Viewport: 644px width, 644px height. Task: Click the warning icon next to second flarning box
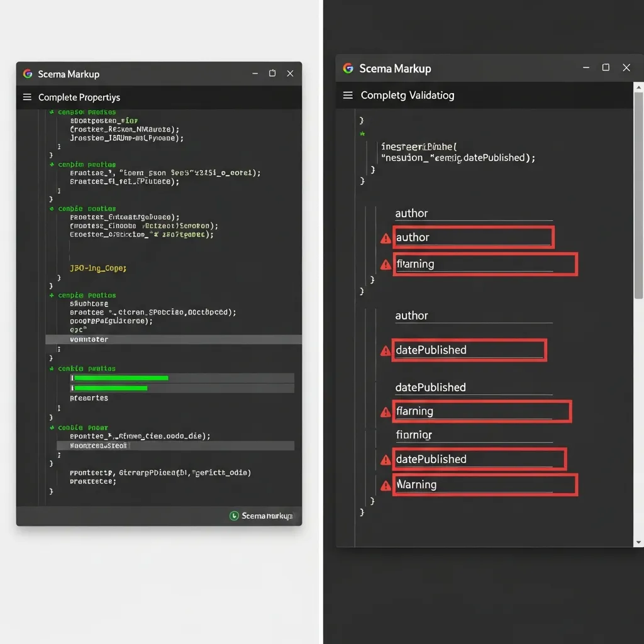(x=385, y=412)
